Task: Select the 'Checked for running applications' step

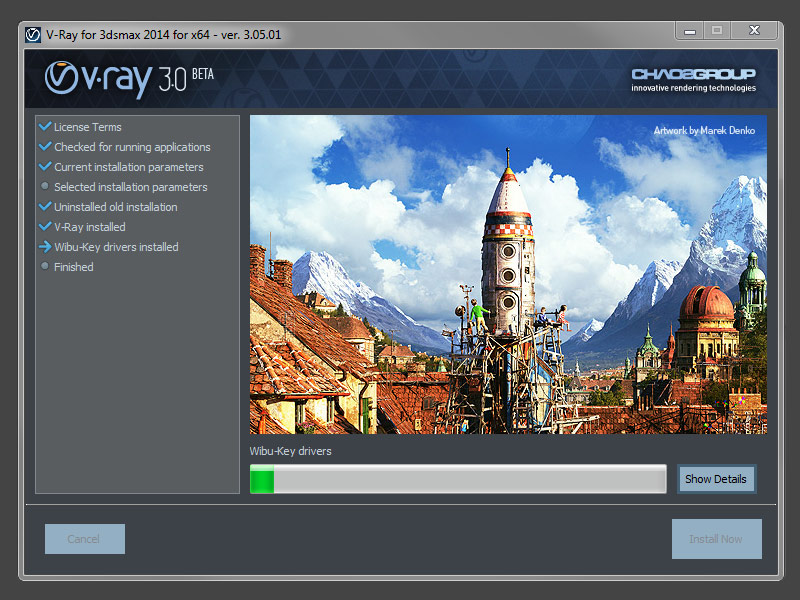Action: (x=132, y=147)
